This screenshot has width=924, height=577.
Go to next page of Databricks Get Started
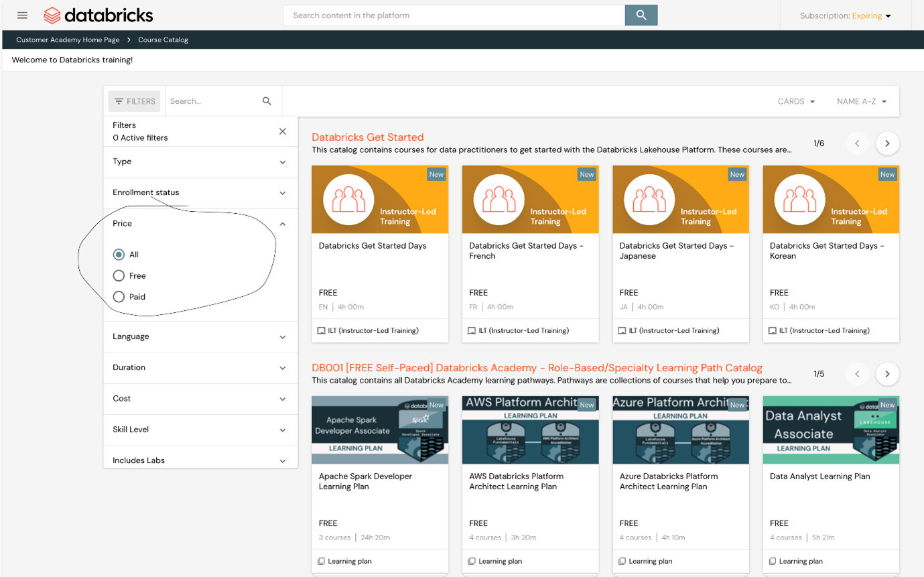coord(887,143)
